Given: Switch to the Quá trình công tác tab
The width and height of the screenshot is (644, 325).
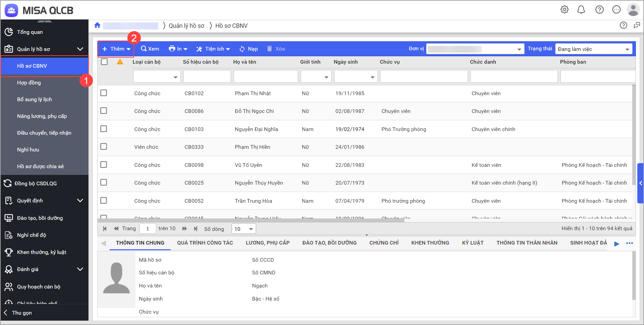Looking at the screenshot, I should point(205,243).
